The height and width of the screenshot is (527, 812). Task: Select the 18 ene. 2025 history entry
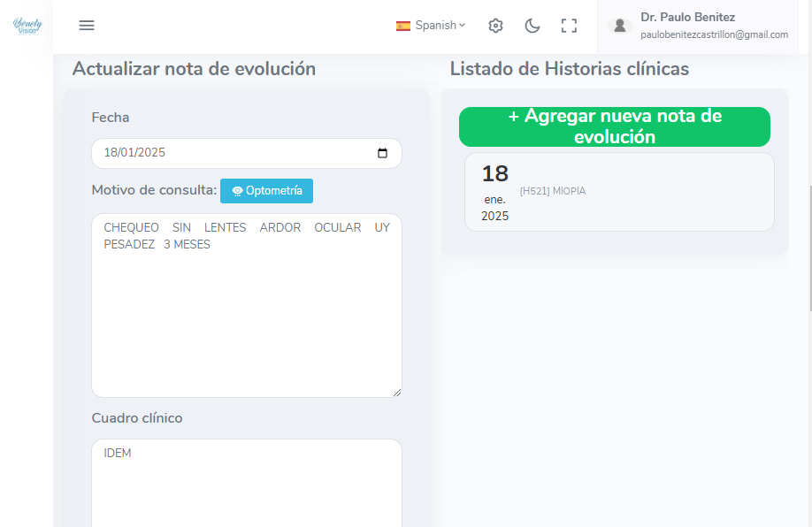pyautogui.click(x=494, y=192)
